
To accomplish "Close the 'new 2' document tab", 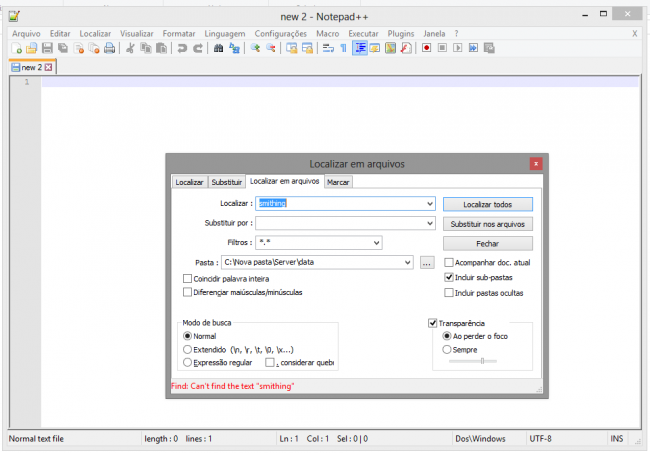I will tap(49, 67).
